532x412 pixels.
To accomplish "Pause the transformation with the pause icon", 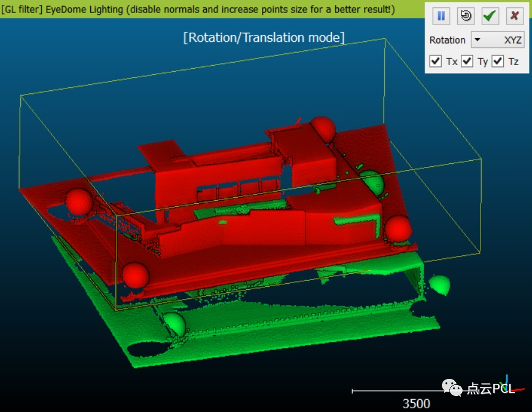I will (x=441, y=15).
